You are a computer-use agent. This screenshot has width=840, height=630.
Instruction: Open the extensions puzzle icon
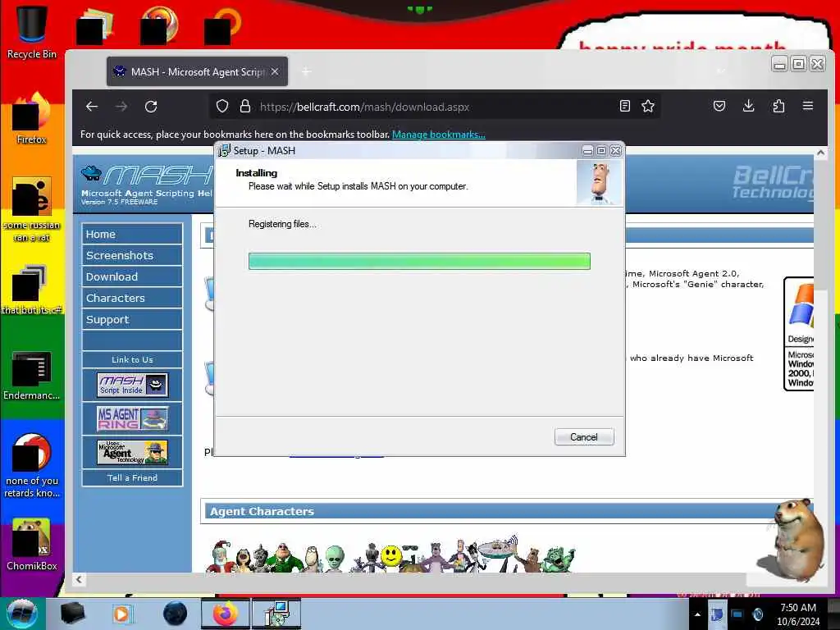[778, 106]
